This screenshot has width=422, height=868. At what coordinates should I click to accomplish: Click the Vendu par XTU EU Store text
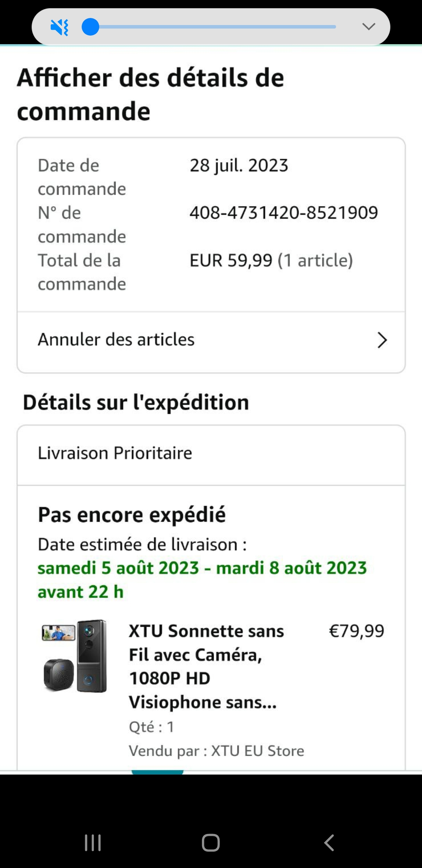pos(216,751)
